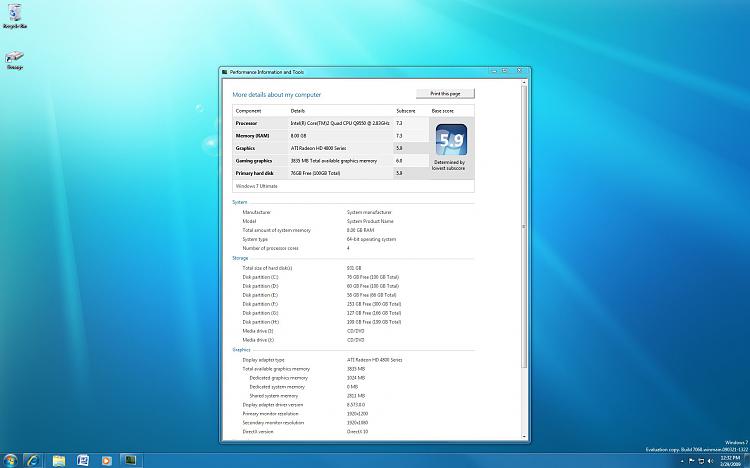Click the scrollbar up arrow in Performance window

[524, 83]
